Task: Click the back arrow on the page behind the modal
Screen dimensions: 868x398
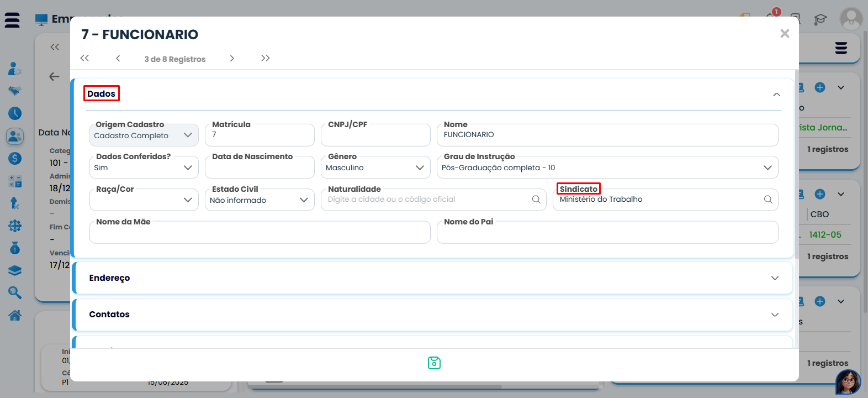Action: point(54,77)
